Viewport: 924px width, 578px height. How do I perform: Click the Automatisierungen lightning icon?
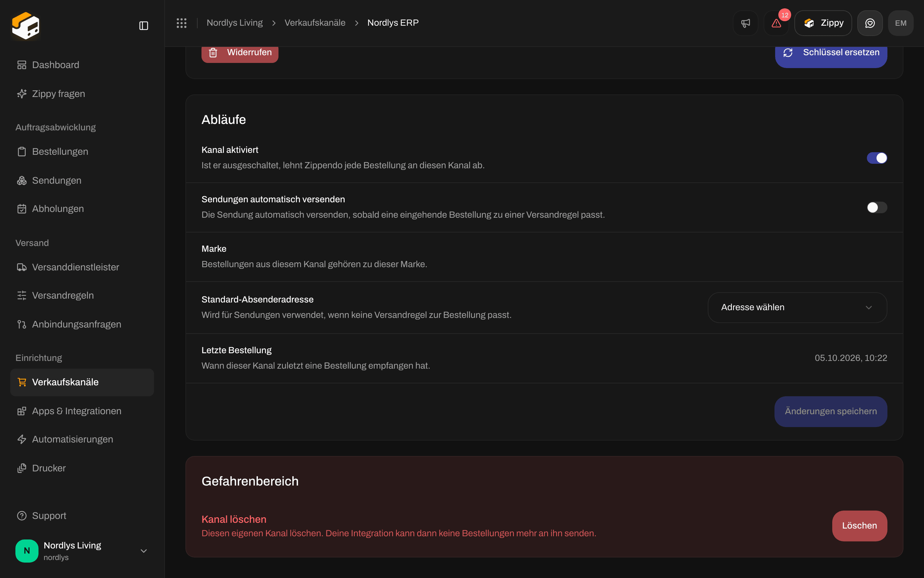coord(22,439)
